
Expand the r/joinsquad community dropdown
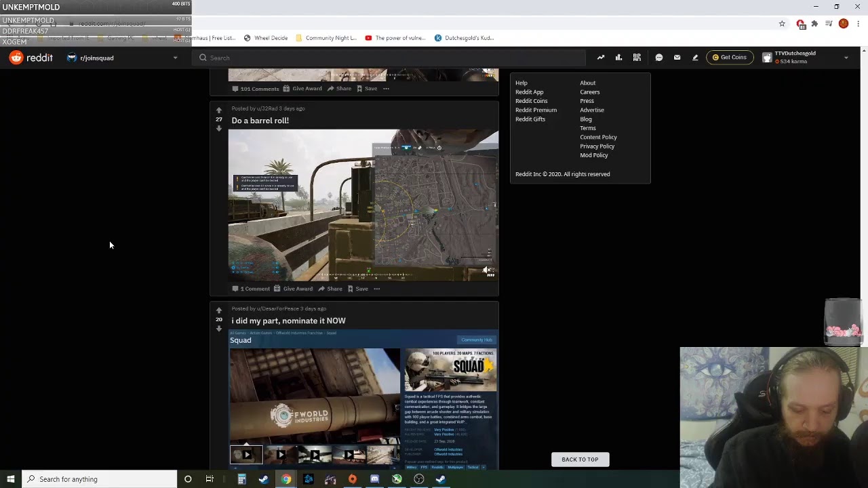[175, 58]
